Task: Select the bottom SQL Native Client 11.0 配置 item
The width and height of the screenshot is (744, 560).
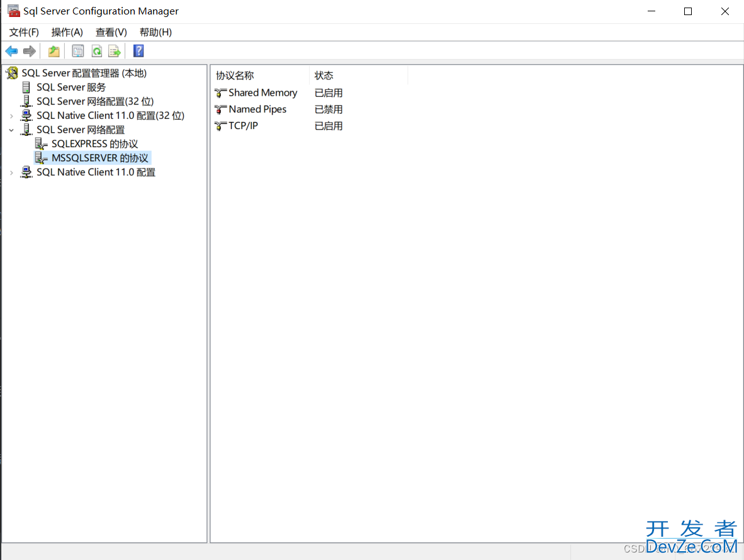Action: pyautogui.click(x=96, y=172)
